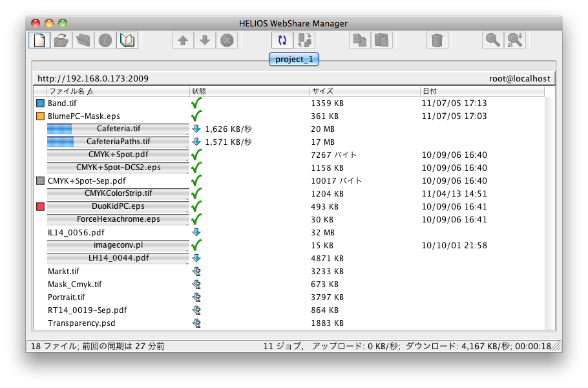Select the ForceHexachrome.eps file row
Screen dimensions: 588x388
click(x=289, y=219)
